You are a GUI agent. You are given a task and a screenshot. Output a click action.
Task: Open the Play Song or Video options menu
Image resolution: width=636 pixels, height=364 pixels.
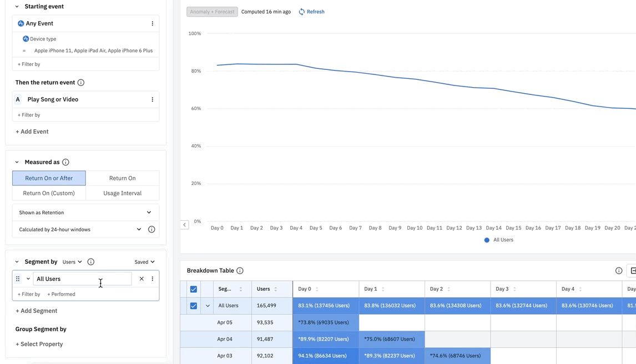tap(153, 100)
